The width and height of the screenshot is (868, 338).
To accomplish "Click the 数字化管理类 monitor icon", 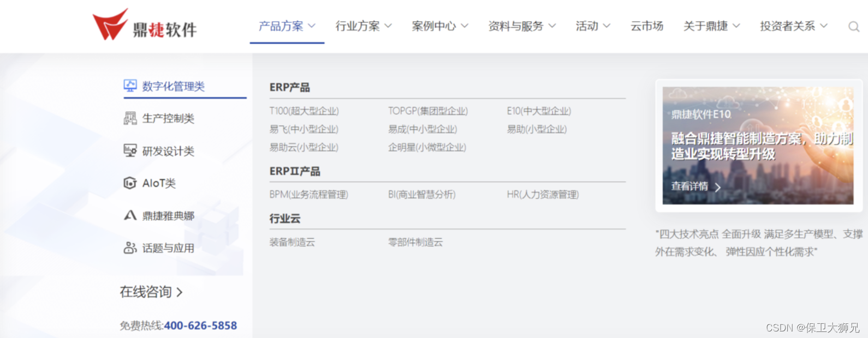I will point(130,86).
